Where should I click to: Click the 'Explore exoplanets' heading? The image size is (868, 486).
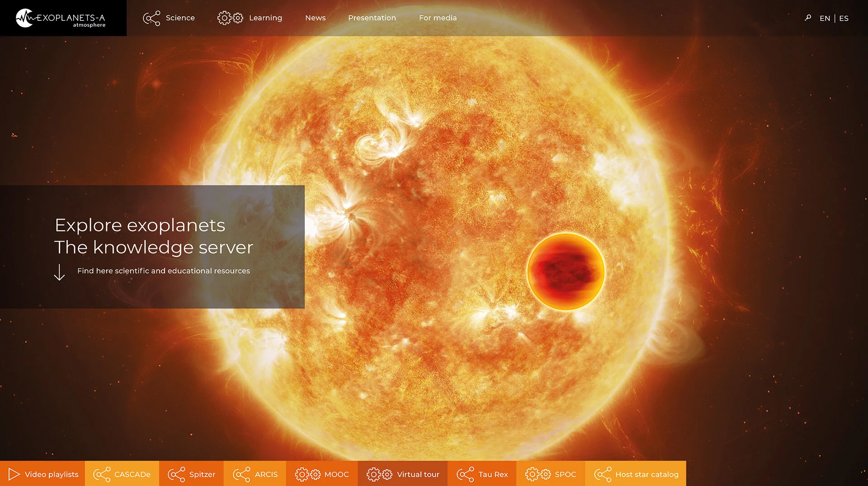click(x=140, y=225)
